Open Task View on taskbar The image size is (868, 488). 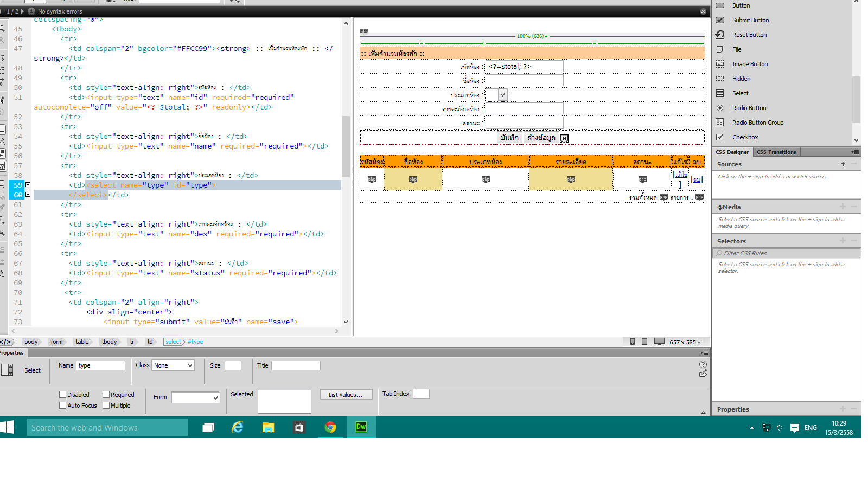coord(208,427)
